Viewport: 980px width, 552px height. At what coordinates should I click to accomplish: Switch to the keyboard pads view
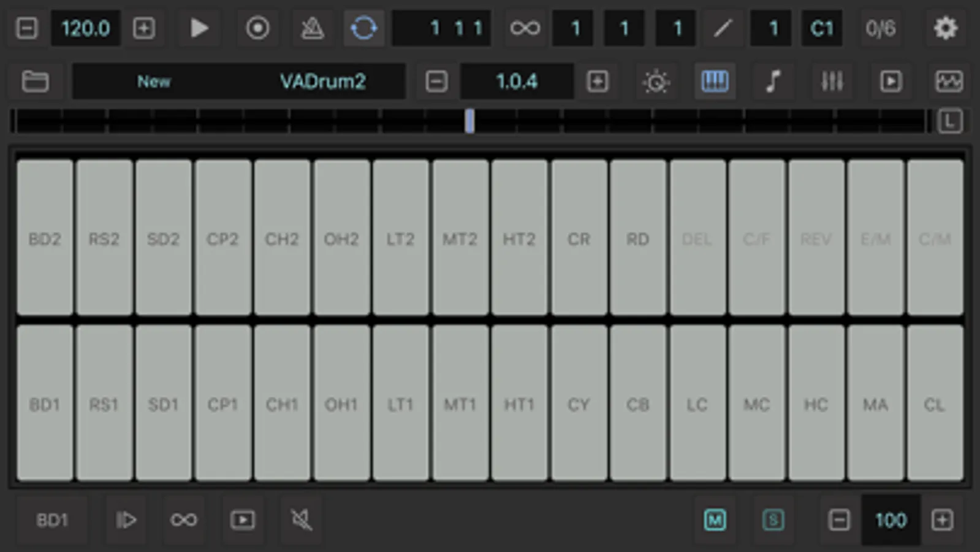(x=715, y=81)
